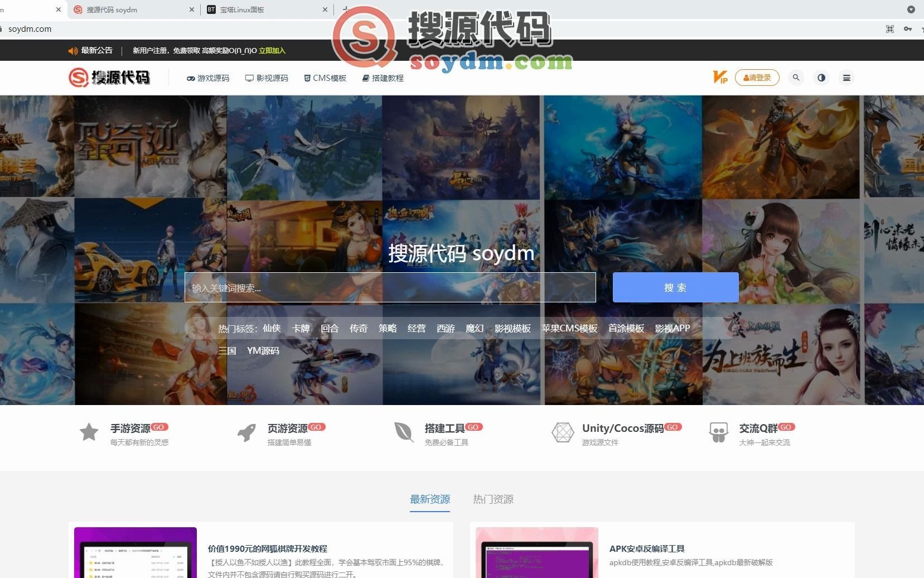Open 价值1990元的网狐棋牌开发教程 article title
924x578 pixels.
(x=268, y=549)
